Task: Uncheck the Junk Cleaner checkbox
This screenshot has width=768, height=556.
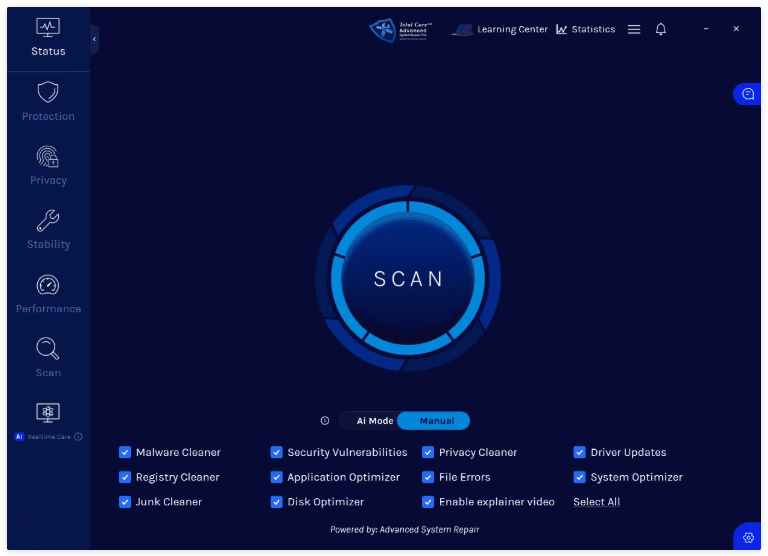Action: (125, 502)
